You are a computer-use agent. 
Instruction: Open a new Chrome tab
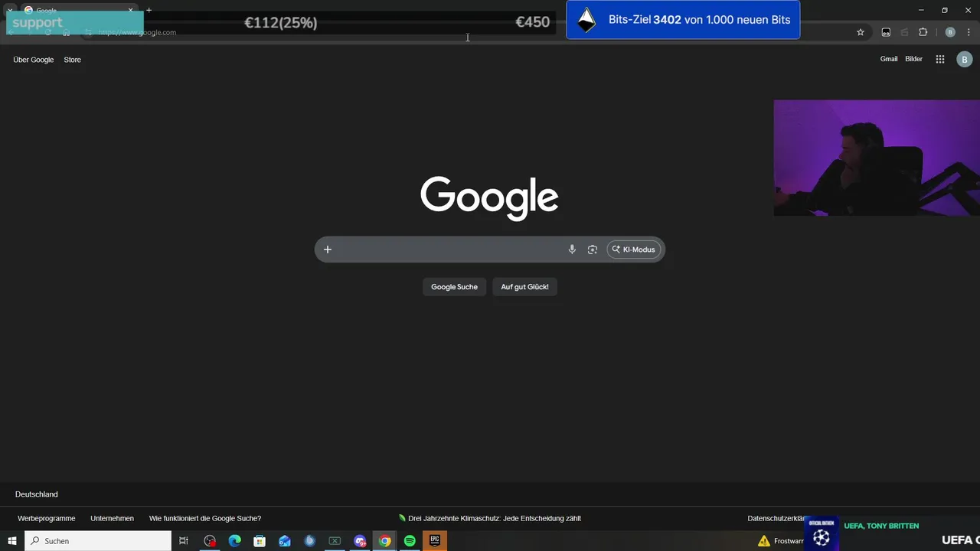[x=149, y=10]
